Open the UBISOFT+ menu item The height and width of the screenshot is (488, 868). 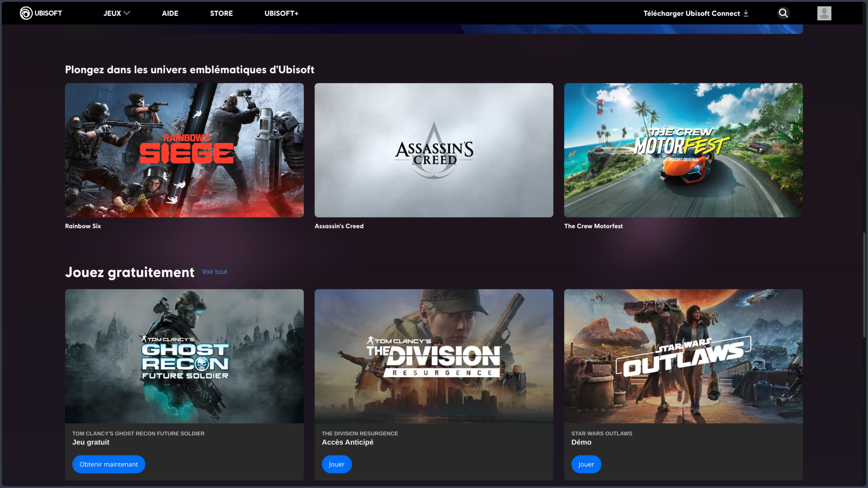281,13
